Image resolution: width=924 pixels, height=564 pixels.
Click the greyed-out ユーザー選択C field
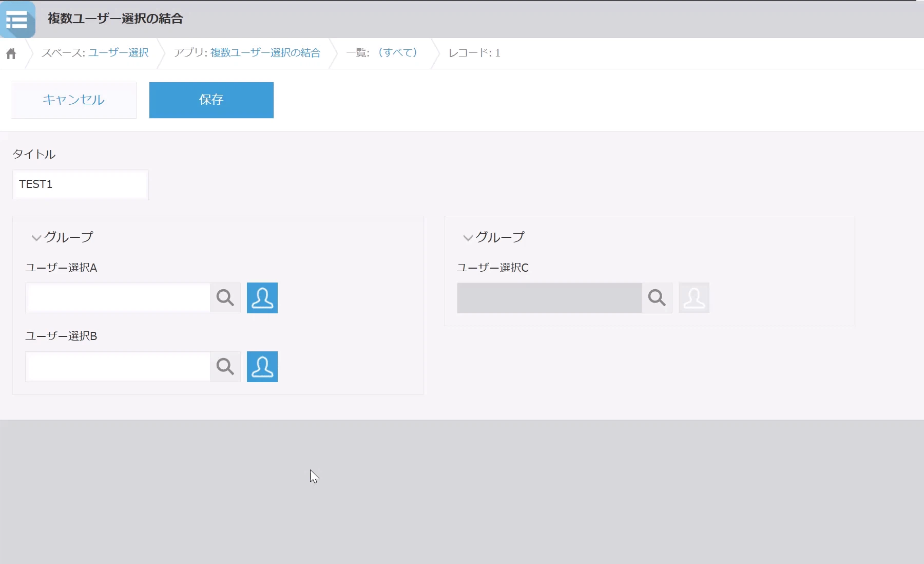(x=549, y=298)
